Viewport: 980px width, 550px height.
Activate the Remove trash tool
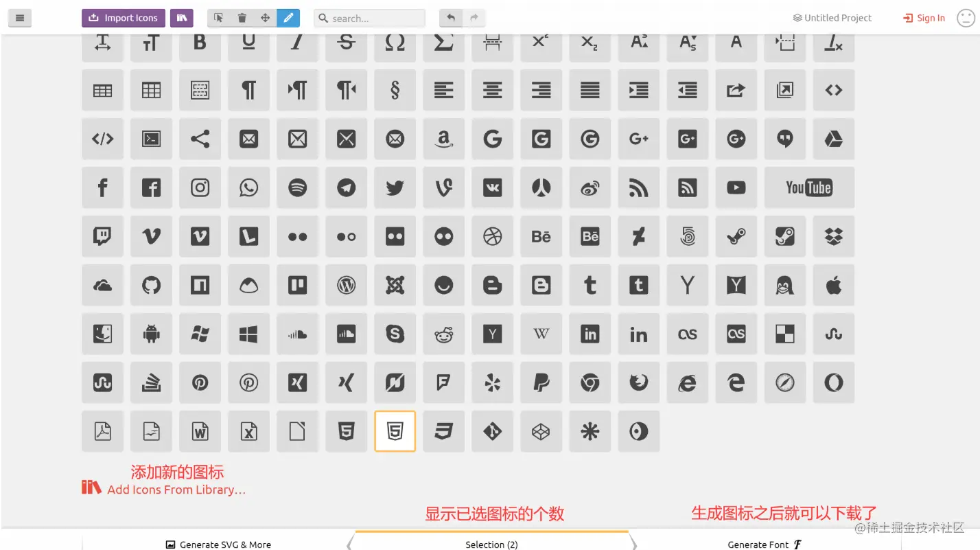point(242,19)
